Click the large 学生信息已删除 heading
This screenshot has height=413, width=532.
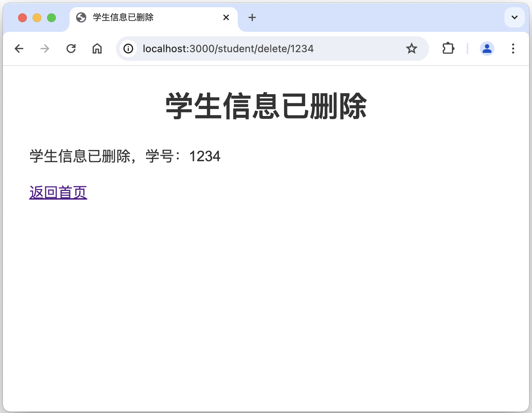click(266, 106)
